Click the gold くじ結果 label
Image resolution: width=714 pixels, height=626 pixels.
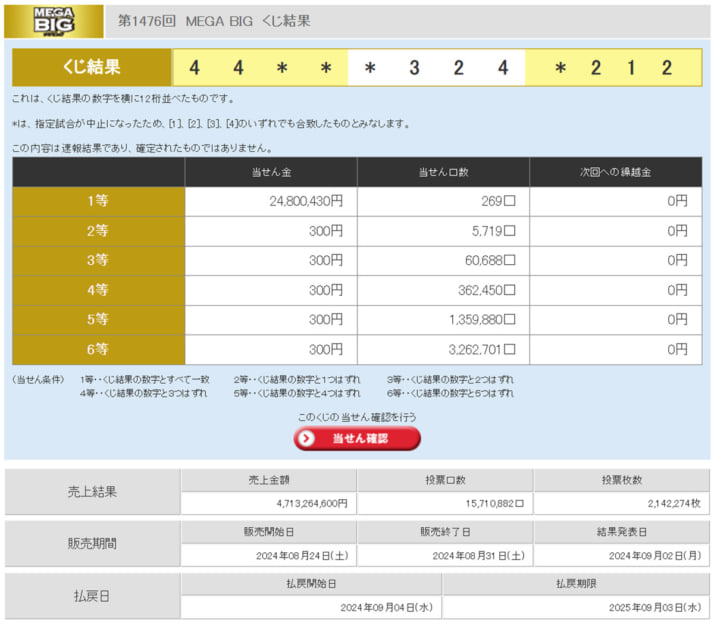click(x=92, y=67)
